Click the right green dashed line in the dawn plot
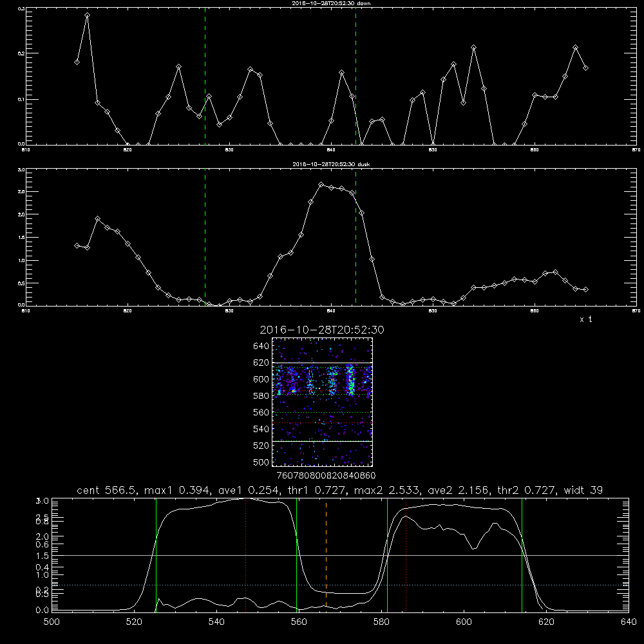Screen dimensions: 644x644 (x=355, y=76)
